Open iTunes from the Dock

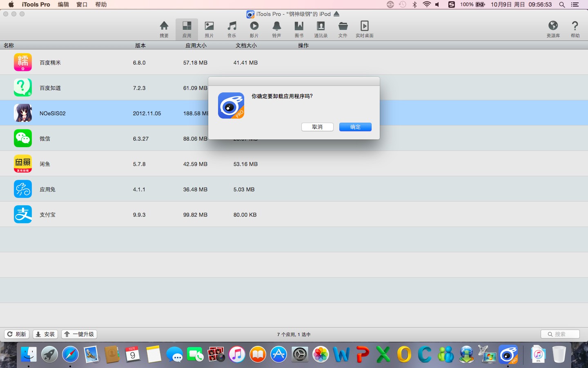tap(237, 354)
